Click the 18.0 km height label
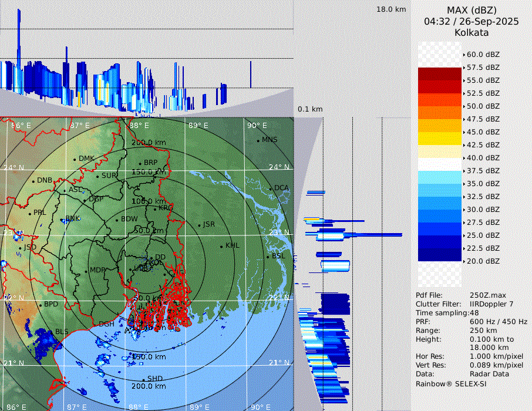The height and width of the screenshot is (411, 532). tap(391, 9)
